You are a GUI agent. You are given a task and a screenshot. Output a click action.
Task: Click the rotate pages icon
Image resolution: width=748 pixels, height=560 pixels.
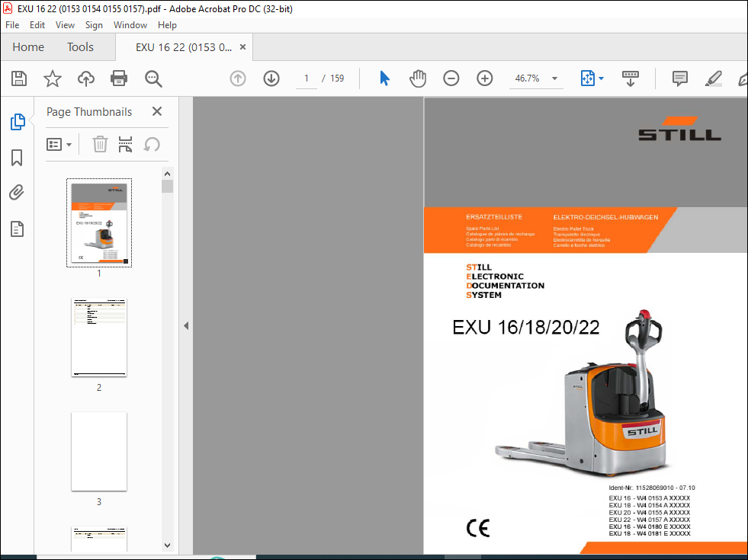[x=152, y=144]
